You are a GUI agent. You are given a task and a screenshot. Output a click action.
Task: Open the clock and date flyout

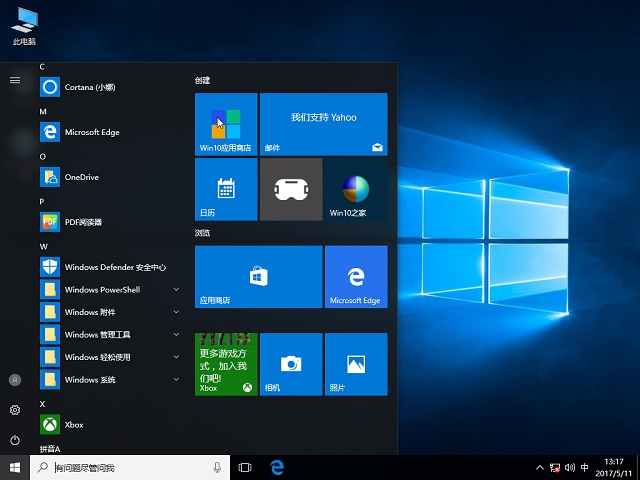pyautogui.click(x=613, y=468)
